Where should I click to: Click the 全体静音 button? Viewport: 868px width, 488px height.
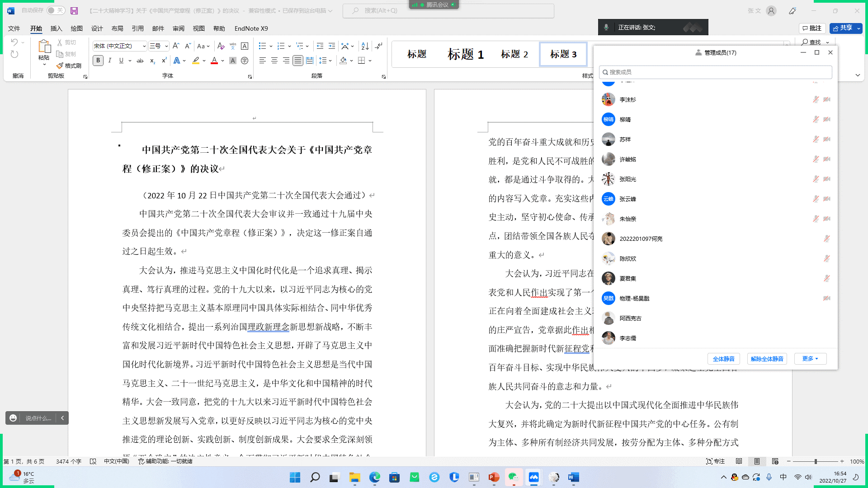pyautogui.click(x=723, y=359)
